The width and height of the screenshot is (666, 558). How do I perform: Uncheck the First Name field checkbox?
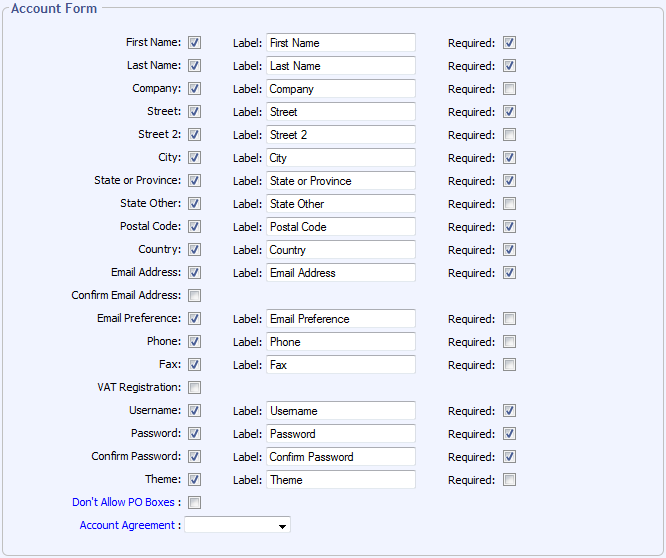pyautogui.click(x=194, y=43)
